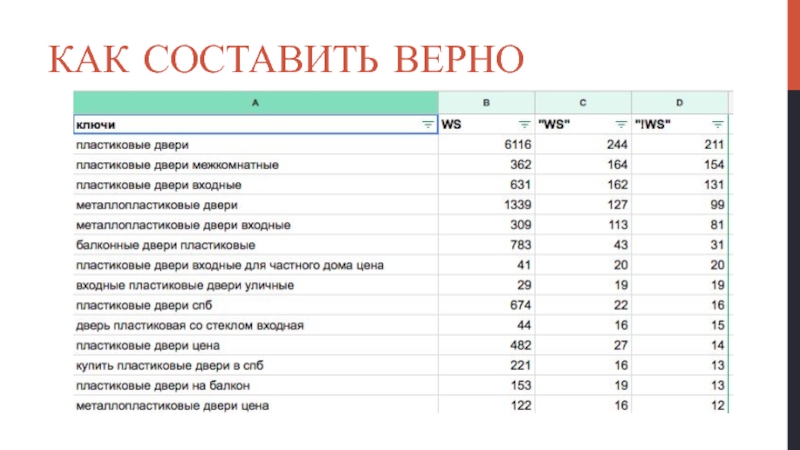Click value 154 in column D
800x450 pixels.
pos(714,165)
